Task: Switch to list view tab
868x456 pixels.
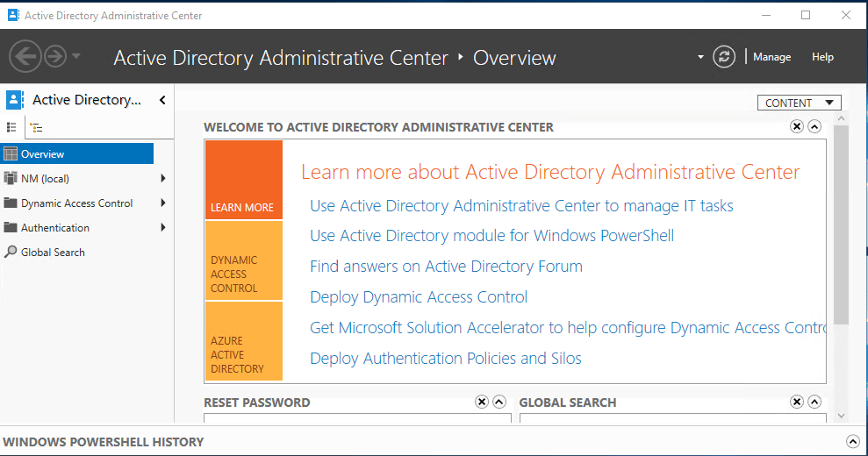Action: tap(11, 127)
